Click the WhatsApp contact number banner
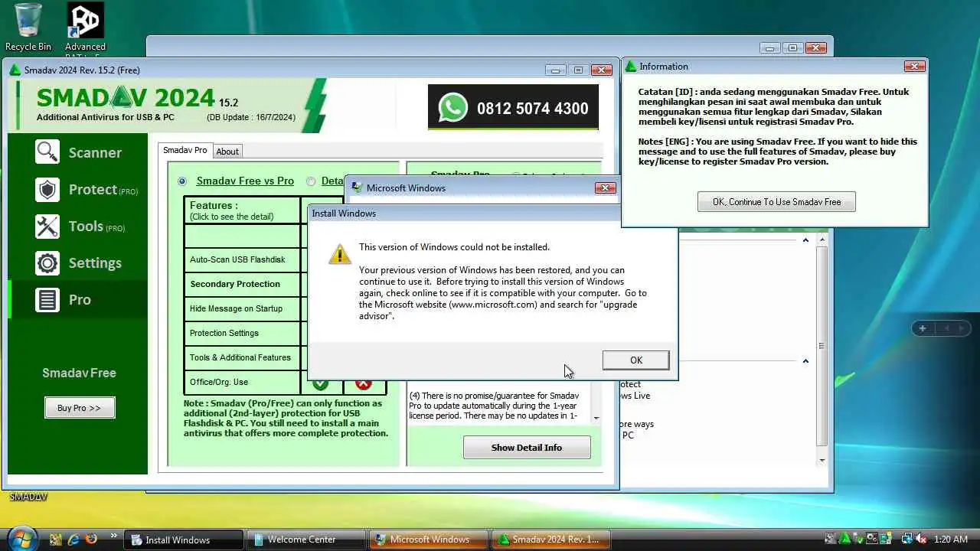This screenshot has width=980, height=551. (513, 108)
